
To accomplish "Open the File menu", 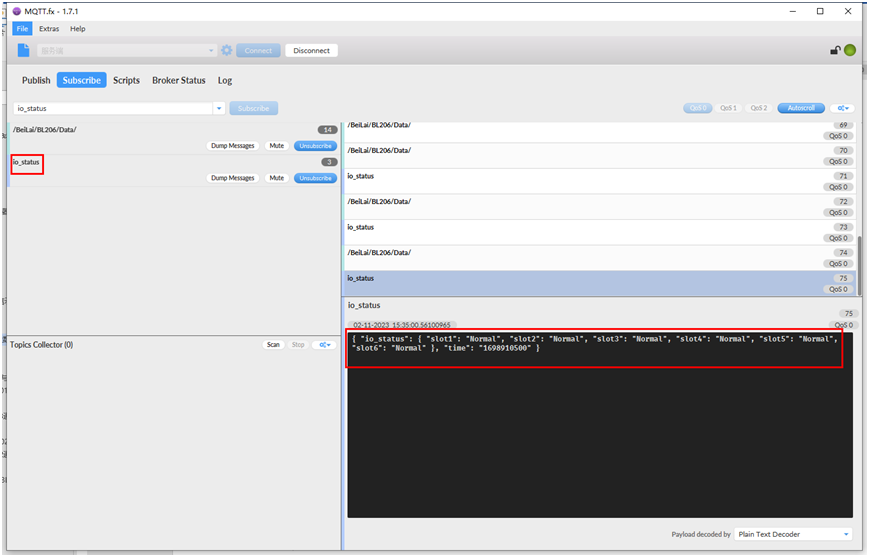I will pos(22,29).
